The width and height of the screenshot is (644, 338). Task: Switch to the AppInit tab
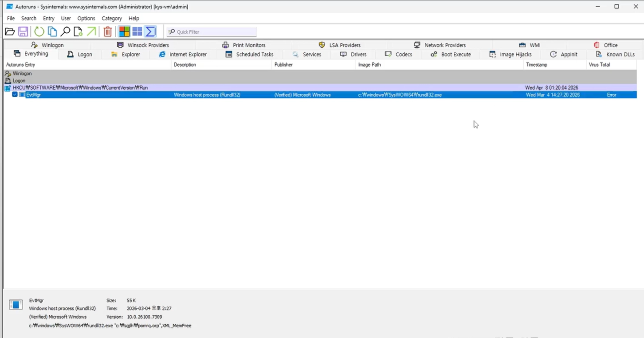tap(564, 54)
